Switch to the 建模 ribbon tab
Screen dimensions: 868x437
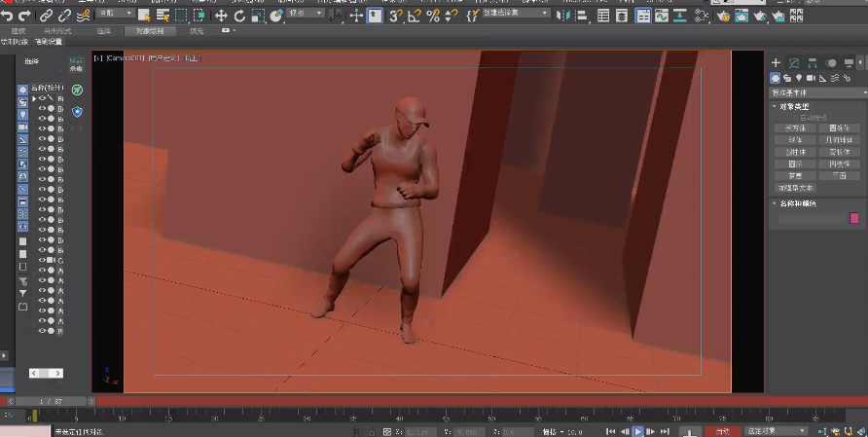tap(18, 31)
